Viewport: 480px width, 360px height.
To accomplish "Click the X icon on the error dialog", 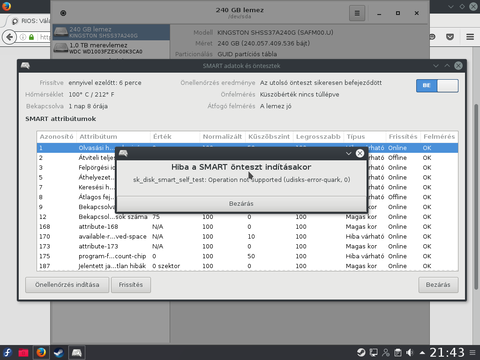I will coord(360,153).
